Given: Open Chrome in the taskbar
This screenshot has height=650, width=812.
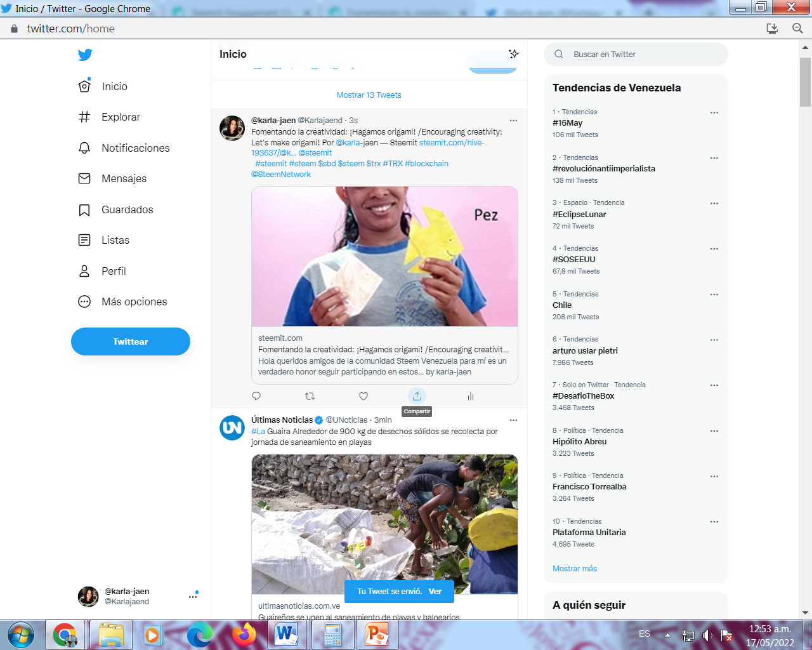Looking at the screenshot, I should pos(65,635).
